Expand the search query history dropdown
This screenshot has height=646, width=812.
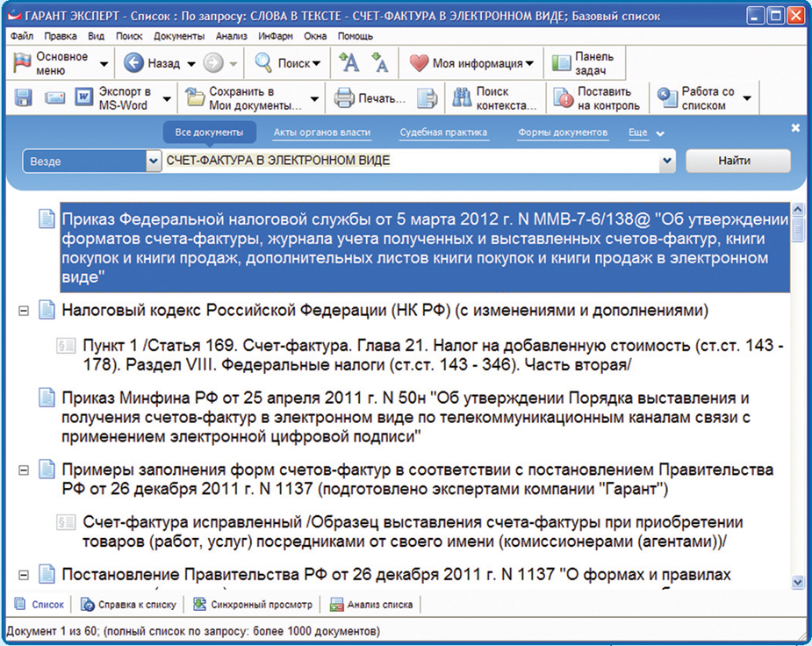click(x=667, y=161)
